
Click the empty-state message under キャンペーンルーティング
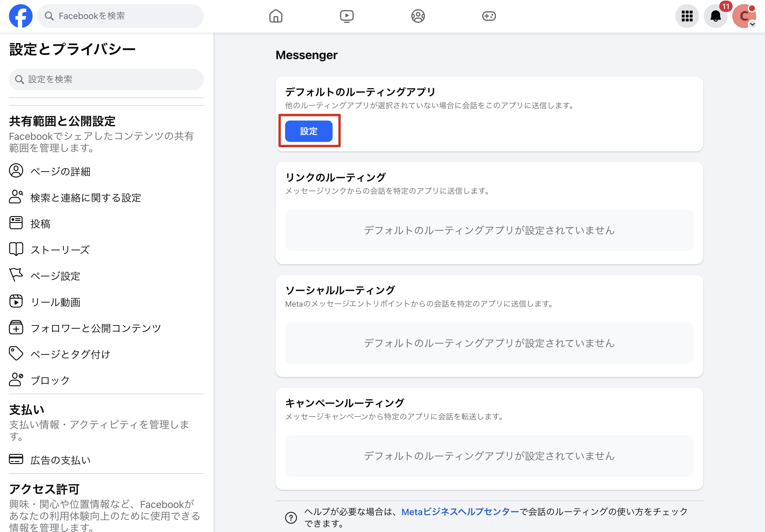pos(489,456)
